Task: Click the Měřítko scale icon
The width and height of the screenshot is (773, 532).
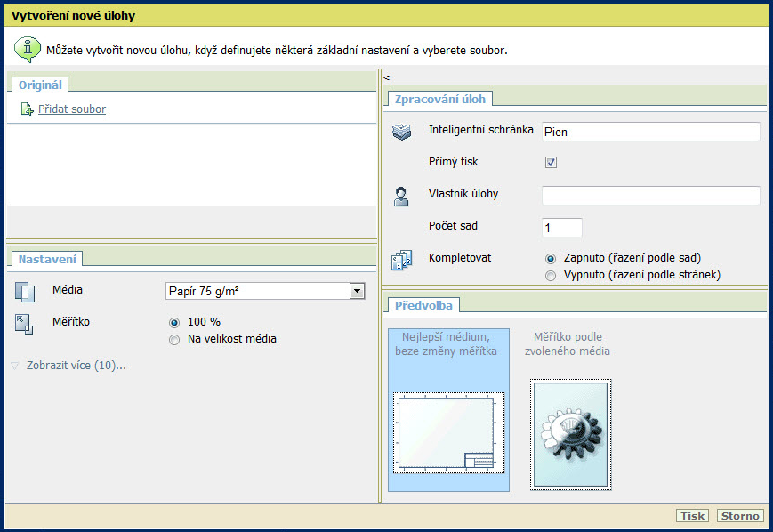Action: pos(24,325)
